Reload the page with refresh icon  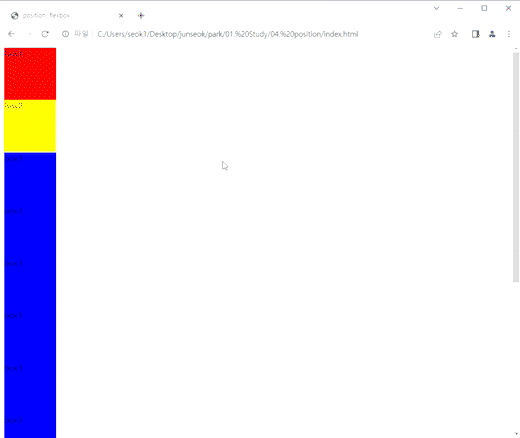(x=45, y=34)
